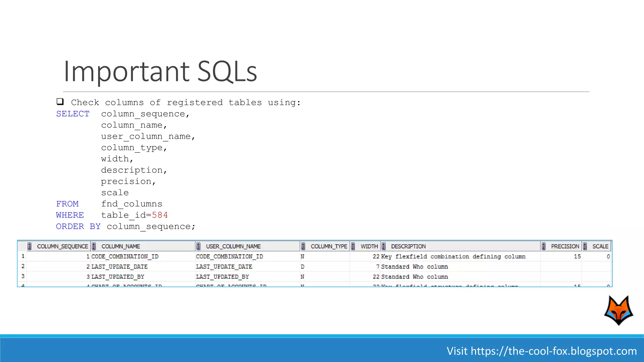Click sort icon beside SCALE header
The width and height of the screenshot is (644, 362).
coord(585,246)
